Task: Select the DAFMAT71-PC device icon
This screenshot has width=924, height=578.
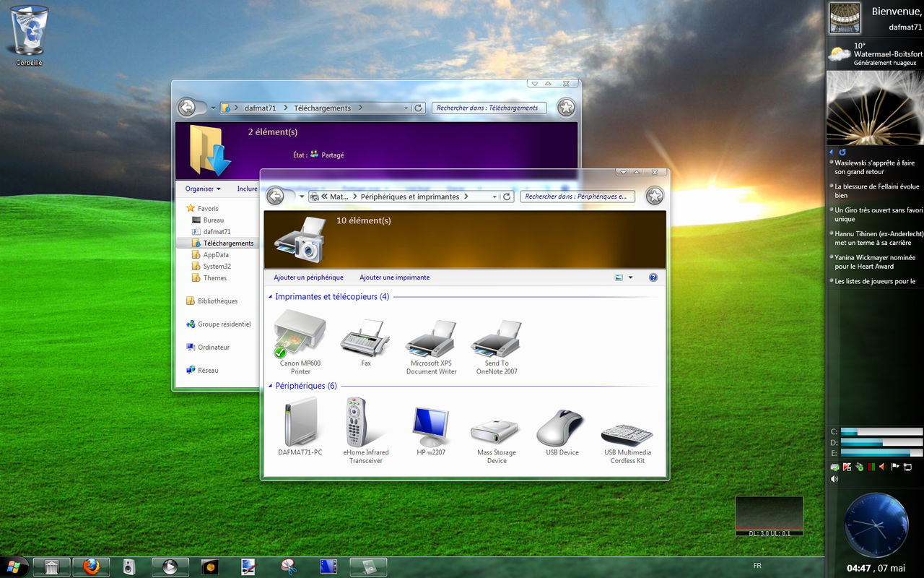Action: [x=300, y=426]
